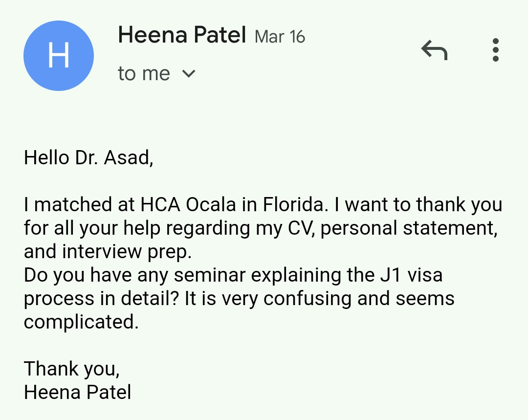Click the Heena Patel signature at bottom
Screen dimensions: 528x420
click(78, 392)
